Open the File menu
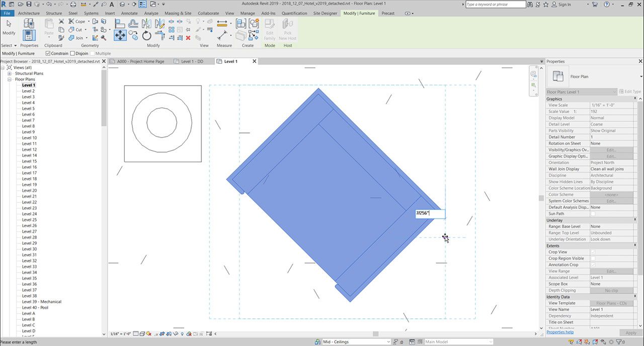The height and width of the screenshot is (346, 644). pos(7,13)
